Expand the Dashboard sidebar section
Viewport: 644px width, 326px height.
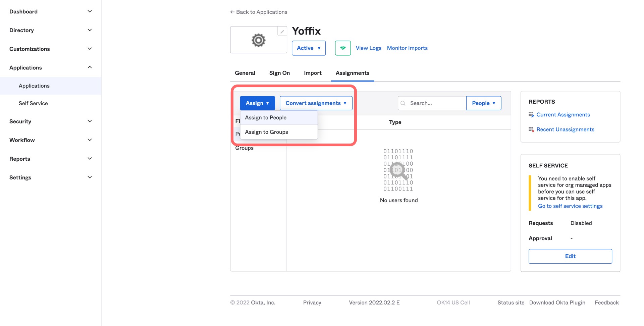pos(90,11)
